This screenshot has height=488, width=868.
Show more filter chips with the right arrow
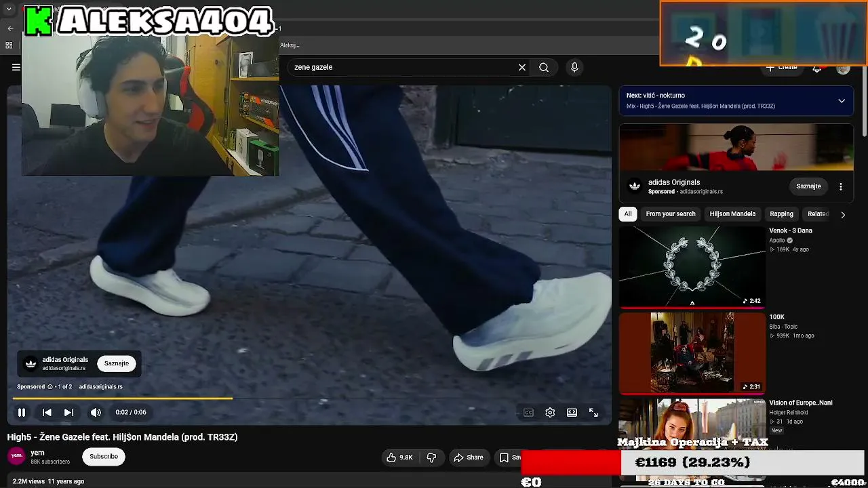click(843, 214)
